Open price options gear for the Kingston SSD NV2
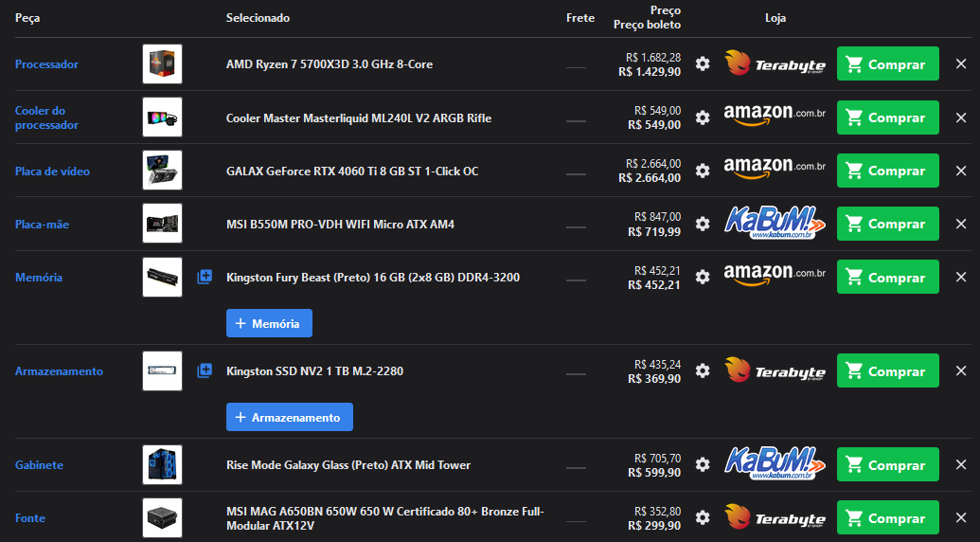Image resolution: width=980 pixels, height=542 pixels. [703, 370]
